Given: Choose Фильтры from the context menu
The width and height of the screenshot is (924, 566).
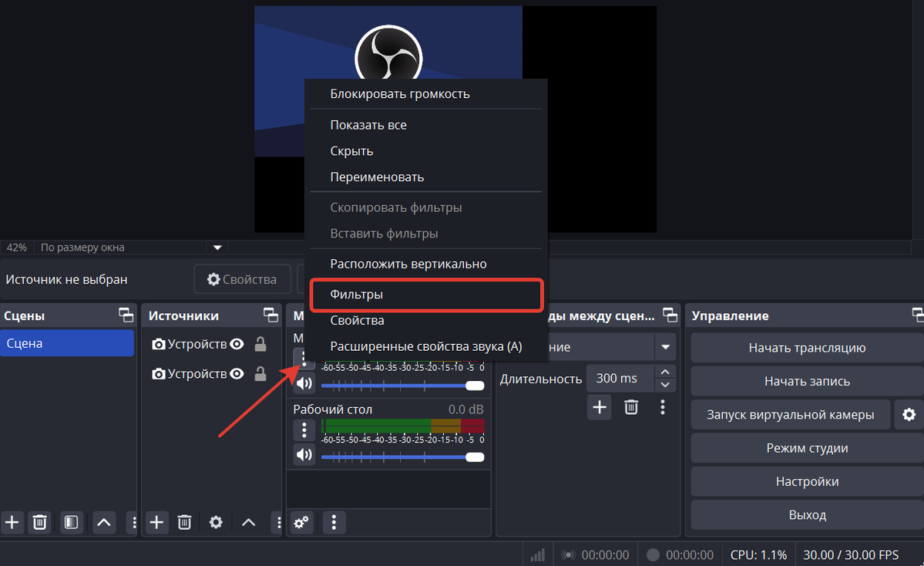Looking at the screenshot, I should coord(426,295).
